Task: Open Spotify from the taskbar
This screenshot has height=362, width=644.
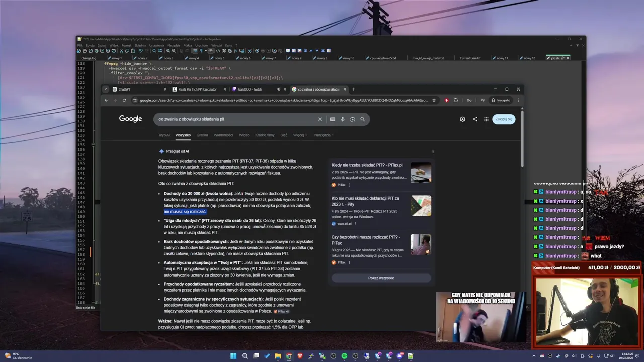Action: click(x=344, y=356)
